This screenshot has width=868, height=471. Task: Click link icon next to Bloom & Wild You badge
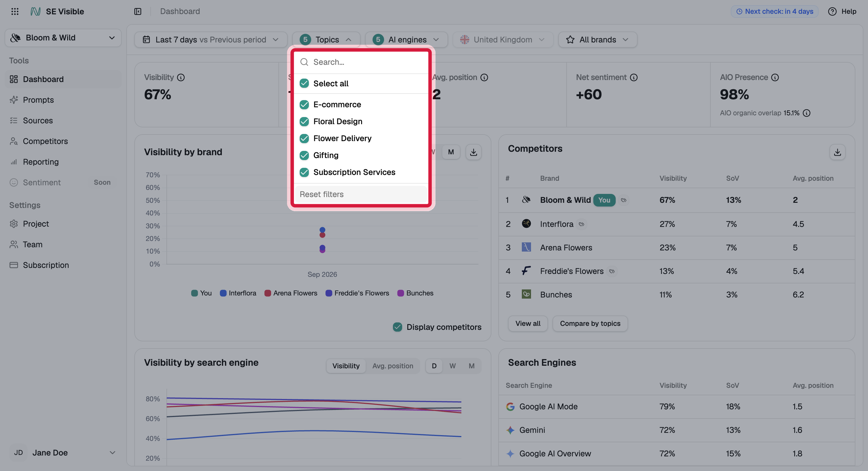(624, 200)
